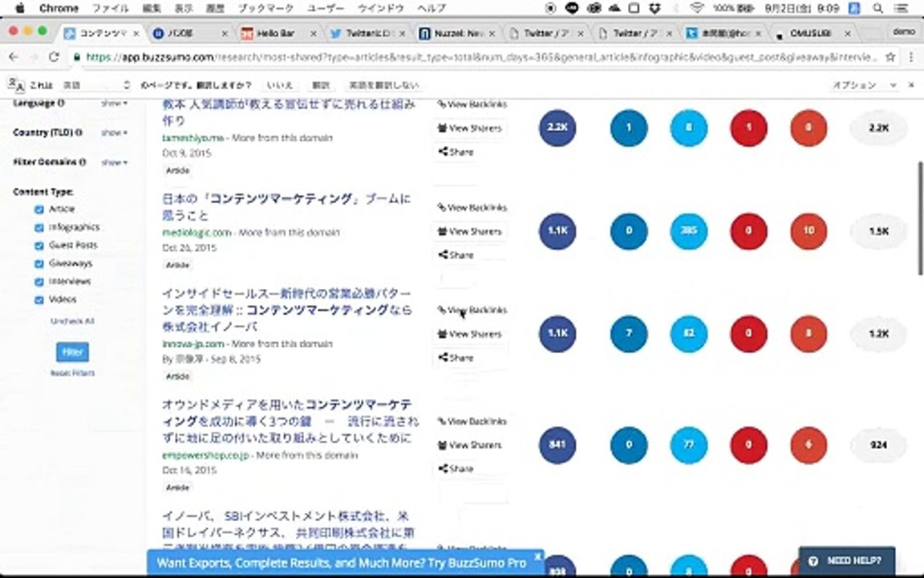Click Country (TLD) info icon
Screen dimensions: 924x578
click(x=79, y=132)
